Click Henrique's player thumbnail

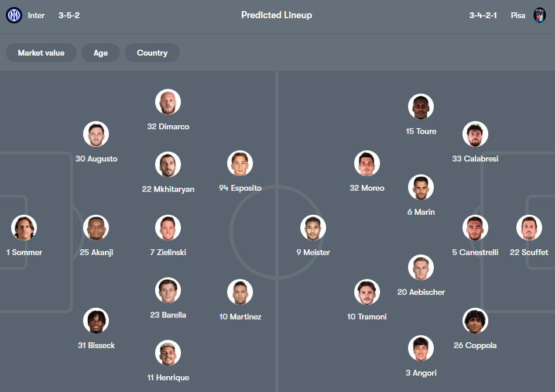(167, 353)
